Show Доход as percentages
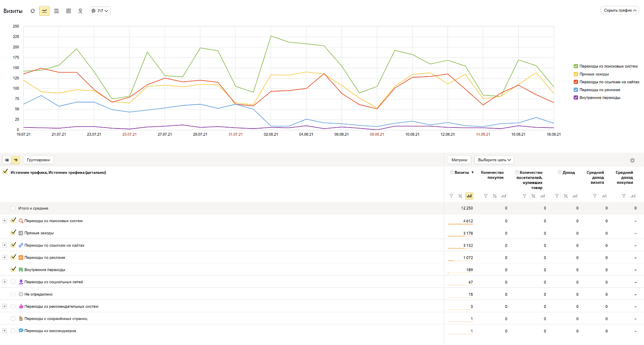This screenshot has height=345, width=644. pyautogui.click(x=566, y=196)
